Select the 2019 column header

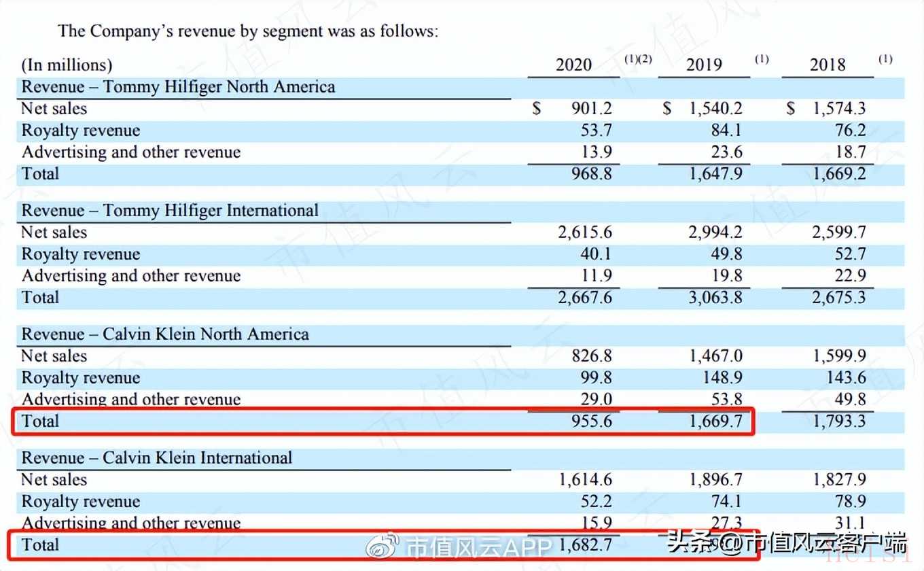tap(703, 65)
